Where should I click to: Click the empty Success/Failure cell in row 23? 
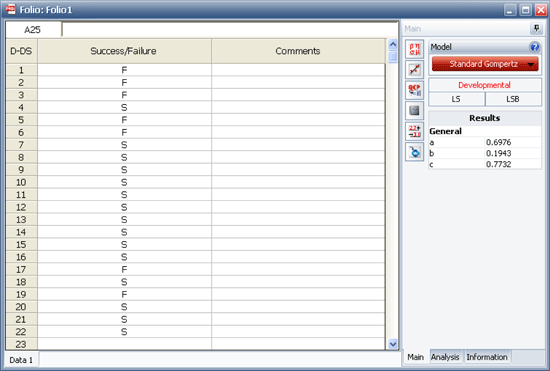click(x=124, y=344)
